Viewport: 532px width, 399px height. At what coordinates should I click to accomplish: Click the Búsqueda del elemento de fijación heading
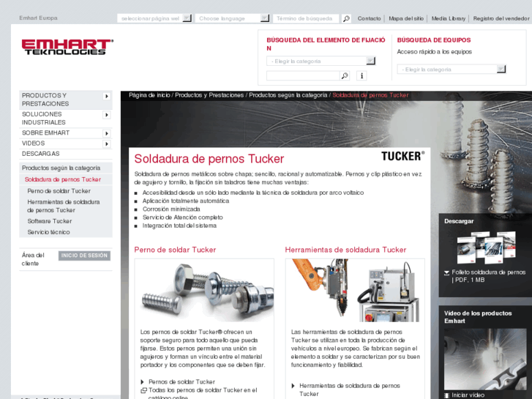click(326, 44)
